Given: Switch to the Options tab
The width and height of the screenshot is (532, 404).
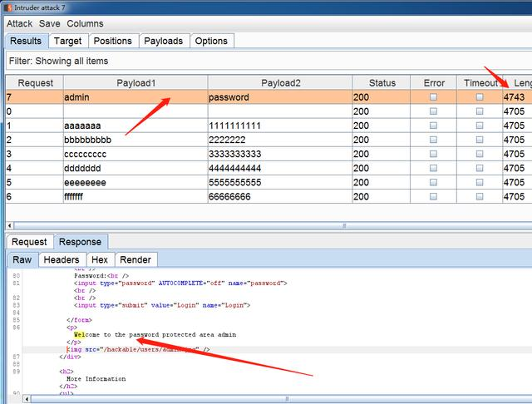Looking at the screenshot, I should coord(211,41).
